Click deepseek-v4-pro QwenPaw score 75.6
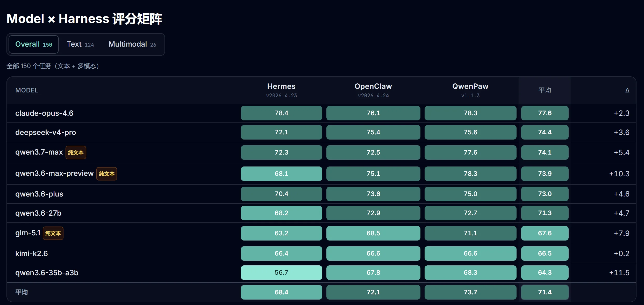 tap(470, 132)
